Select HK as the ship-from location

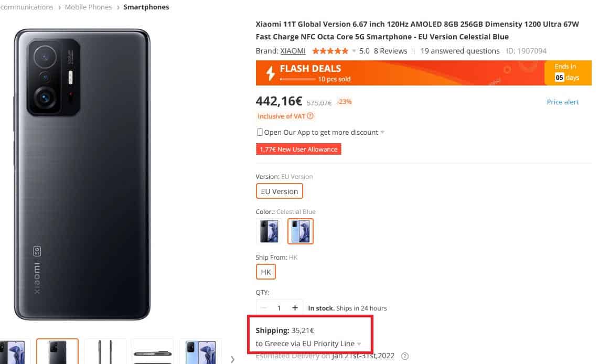265,272
